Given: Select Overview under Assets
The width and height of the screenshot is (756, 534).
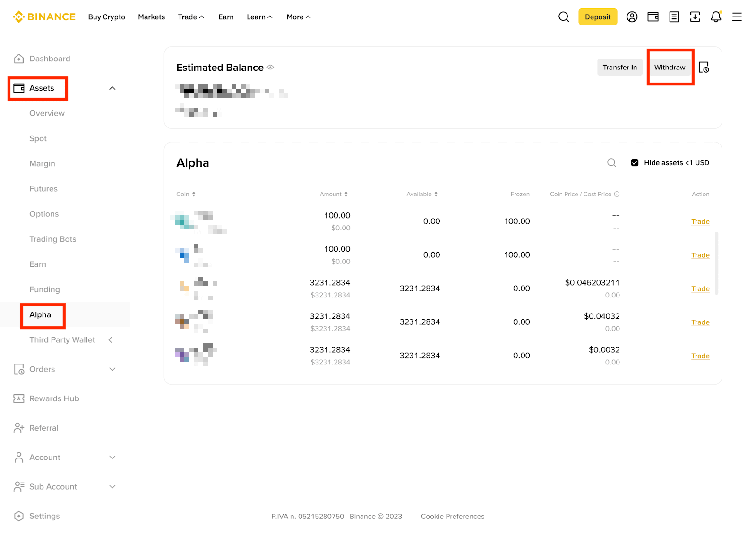Looking at the screenshot, I should click(47, 113).
